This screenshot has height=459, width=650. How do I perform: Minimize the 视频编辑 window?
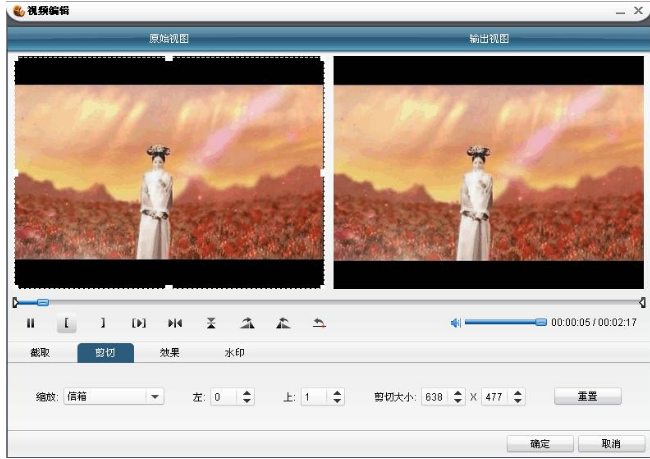tap(620, 12)
